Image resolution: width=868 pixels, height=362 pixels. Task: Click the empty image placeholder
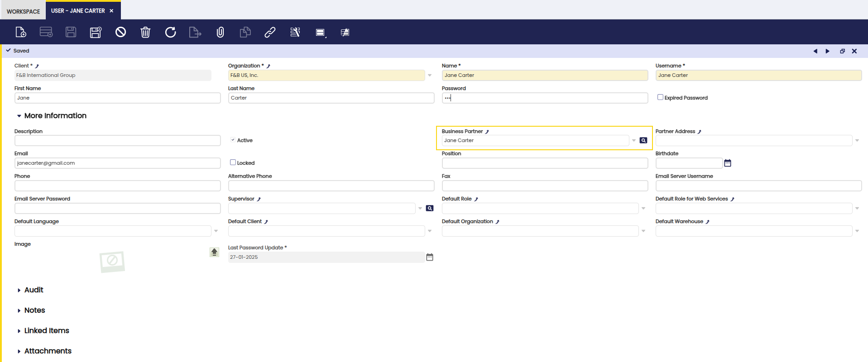[112, 262]
